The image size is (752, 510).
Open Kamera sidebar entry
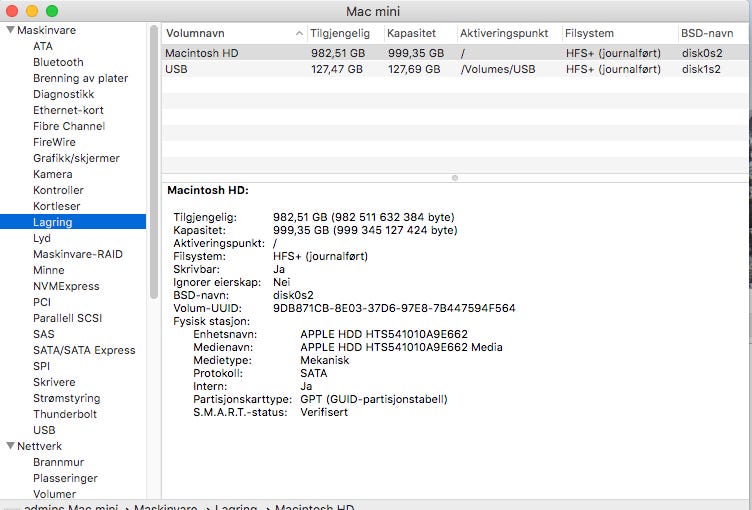click(x=53, y=174)
